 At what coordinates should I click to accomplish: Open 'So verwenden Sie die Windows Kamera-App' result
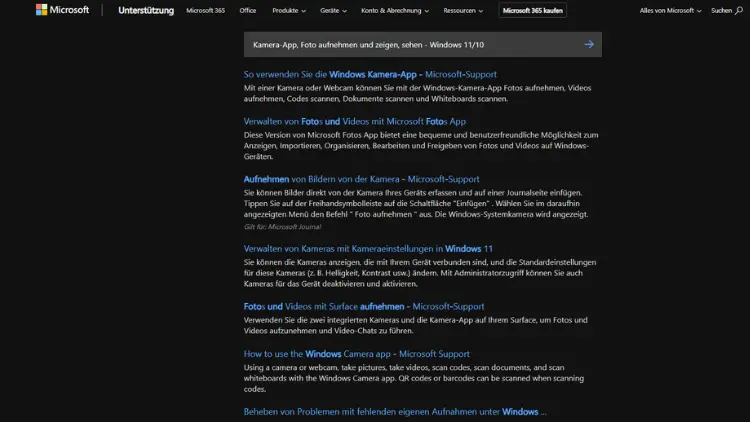[370, 74]
